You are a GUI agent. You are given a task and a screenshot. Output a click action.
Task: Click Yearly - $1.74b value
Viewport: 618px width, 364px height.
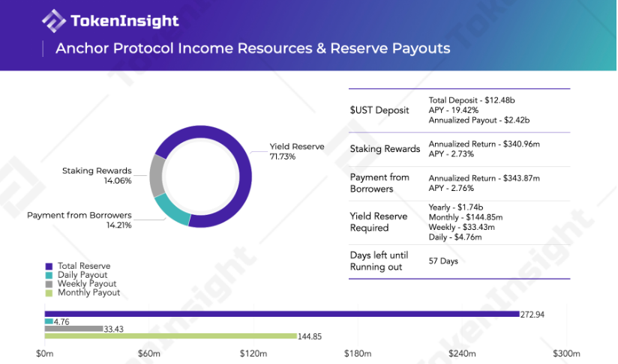pyautogui.click(x=456, y=207)
